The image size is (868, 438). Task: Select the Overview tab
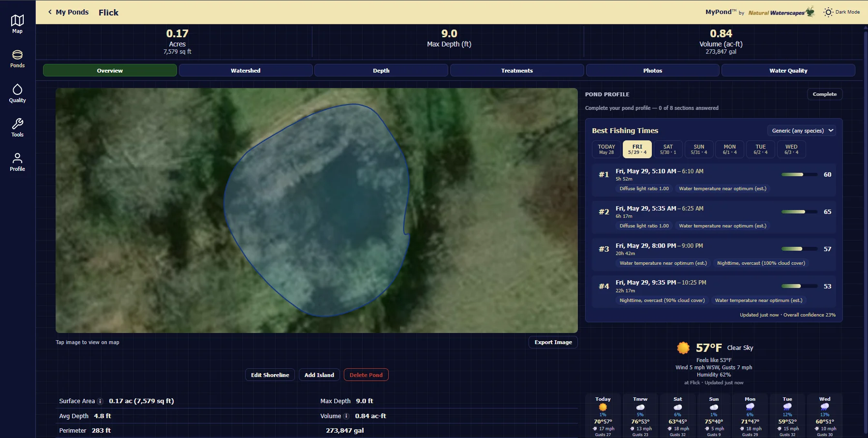(x=110, y=71)
